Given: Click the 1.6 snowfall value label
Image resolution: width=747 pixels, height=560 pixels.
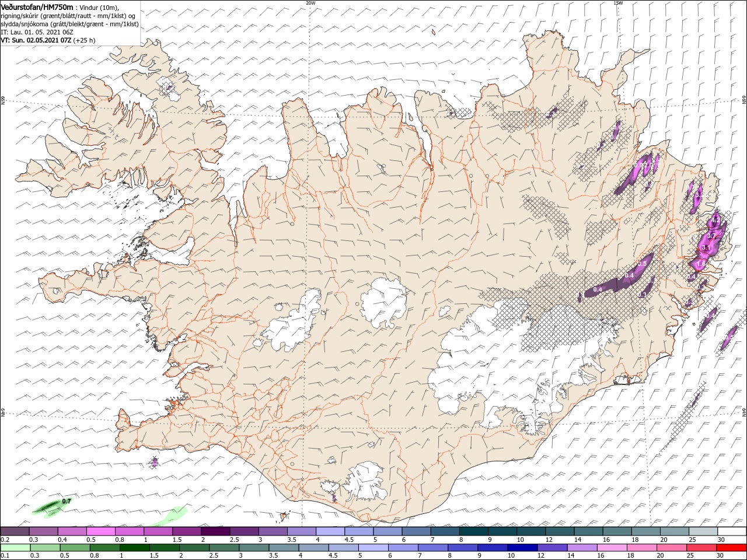Looking at the screenshot, I should 701,265.
